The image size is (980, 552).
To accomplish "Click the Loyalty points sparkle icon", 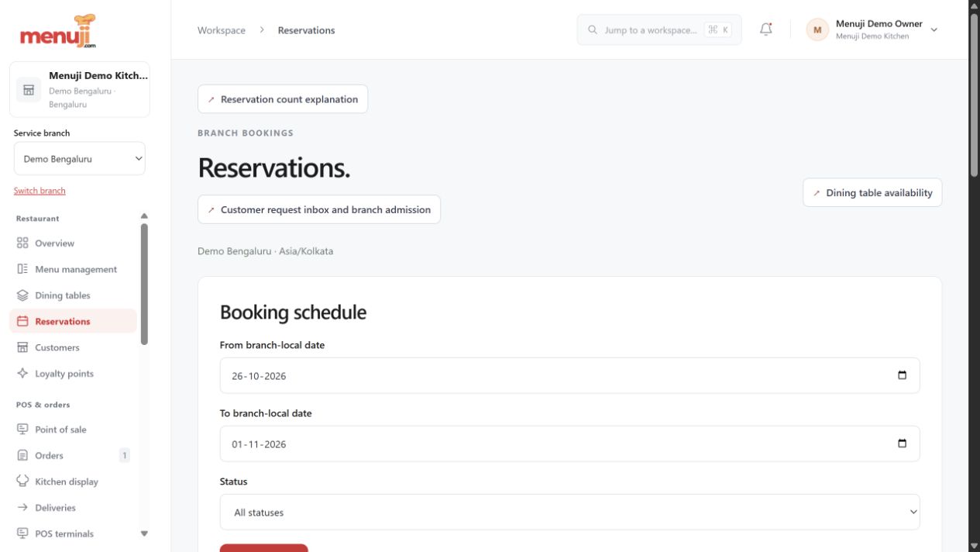I will 22,374.
